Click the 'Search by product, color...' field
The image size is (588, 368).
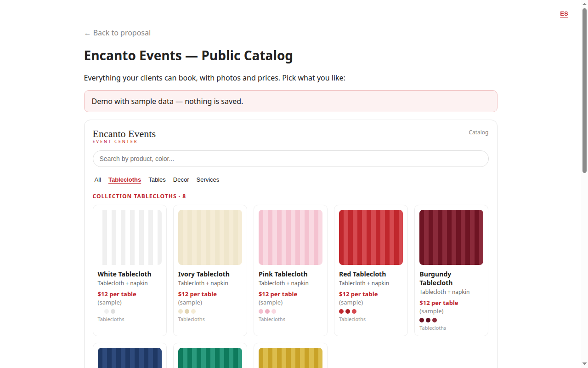pos(290,159)
